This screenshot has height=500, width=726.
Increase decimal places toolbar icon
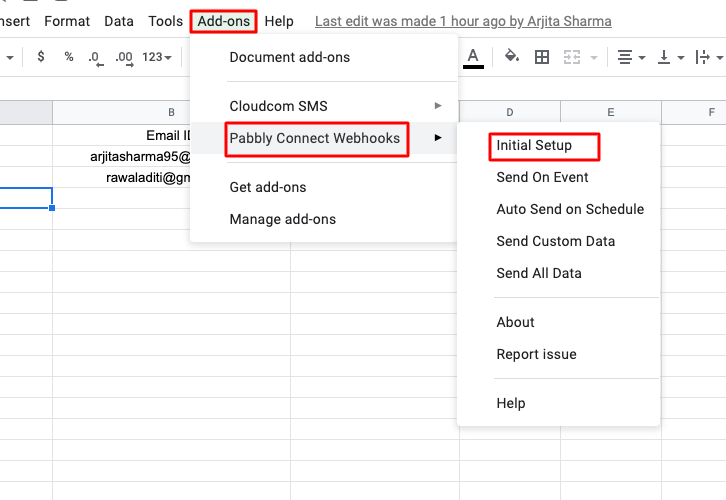[124, 58]
